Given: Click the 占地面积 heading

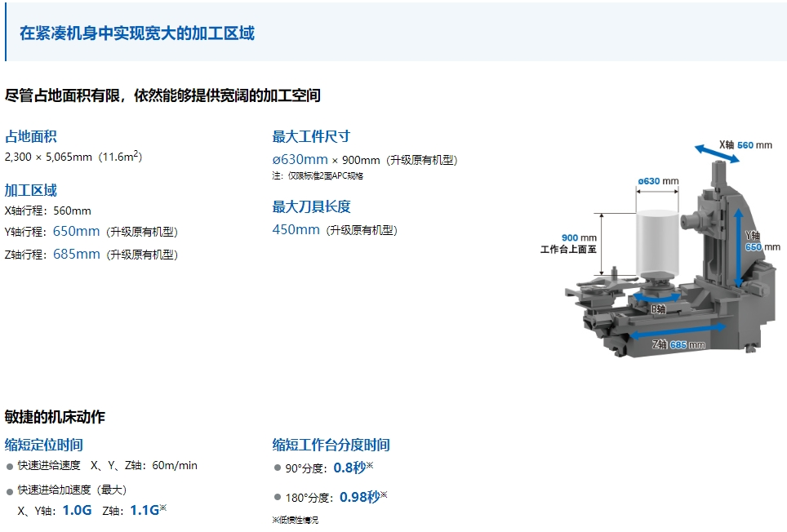Looking at the screenshot, I should coord(31,136).
